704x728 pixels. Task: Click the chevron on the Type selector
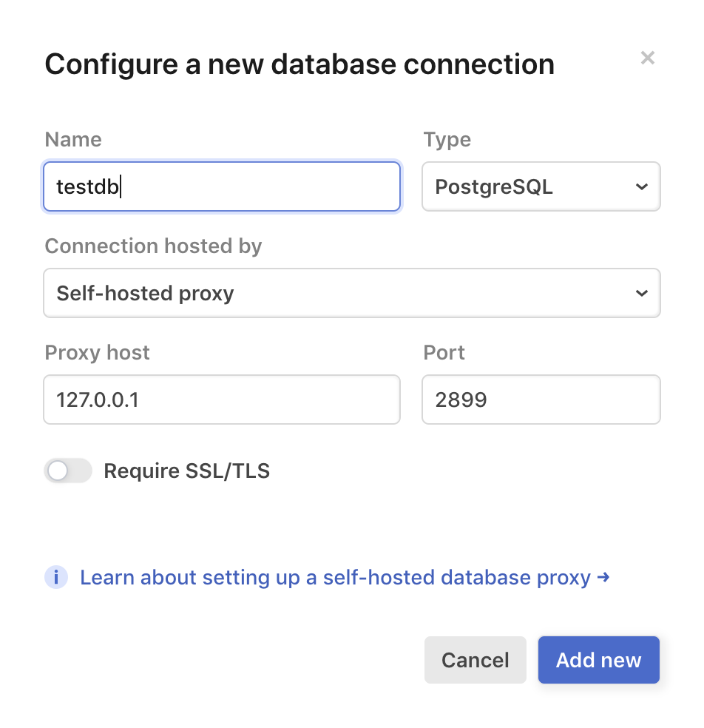[x=642, y=186]
